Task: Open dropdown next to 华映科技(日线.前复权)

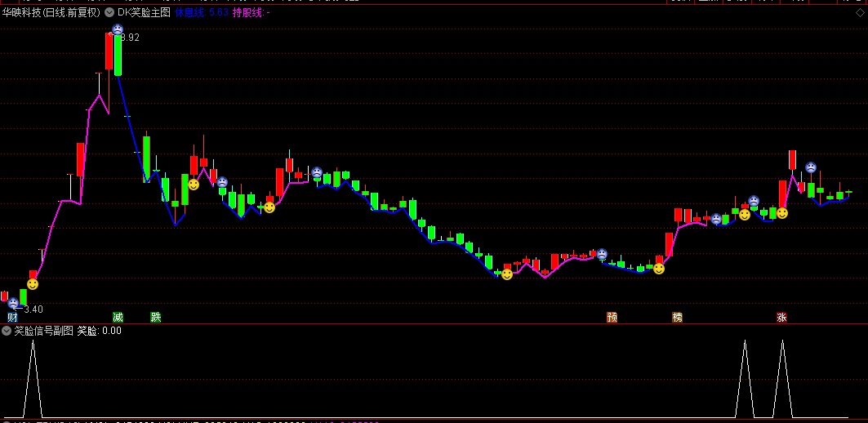Action: tap(109, 13)
